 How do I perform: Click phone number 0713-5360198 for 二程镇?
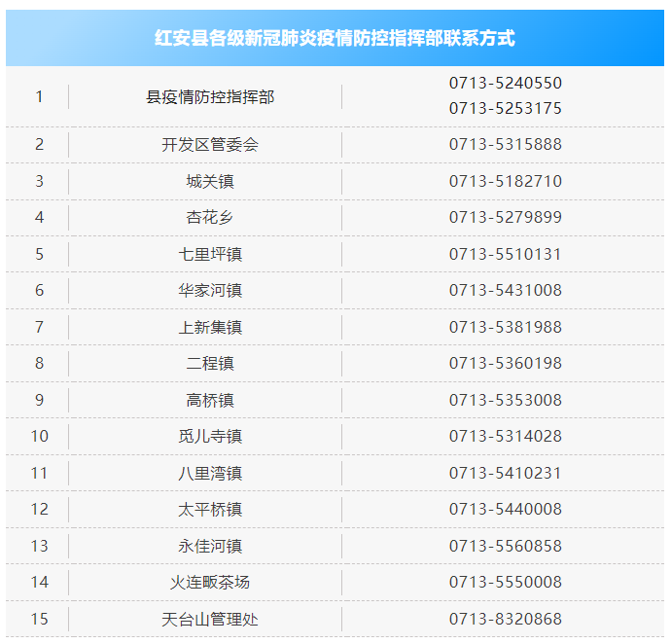click(505, 364)
